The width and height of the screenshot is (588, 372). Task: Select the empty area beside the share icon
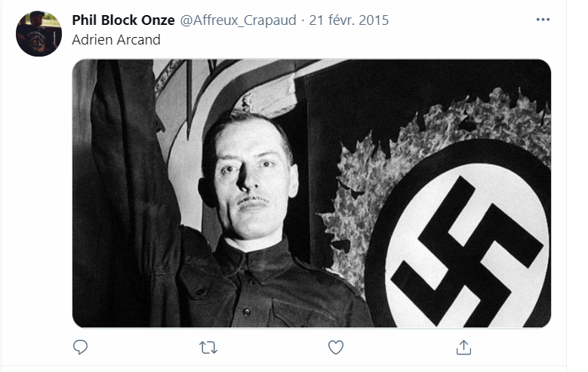518,347
